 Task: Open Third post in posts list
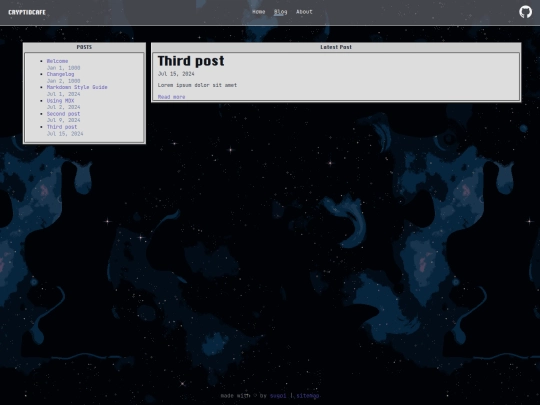coord(62,127)
